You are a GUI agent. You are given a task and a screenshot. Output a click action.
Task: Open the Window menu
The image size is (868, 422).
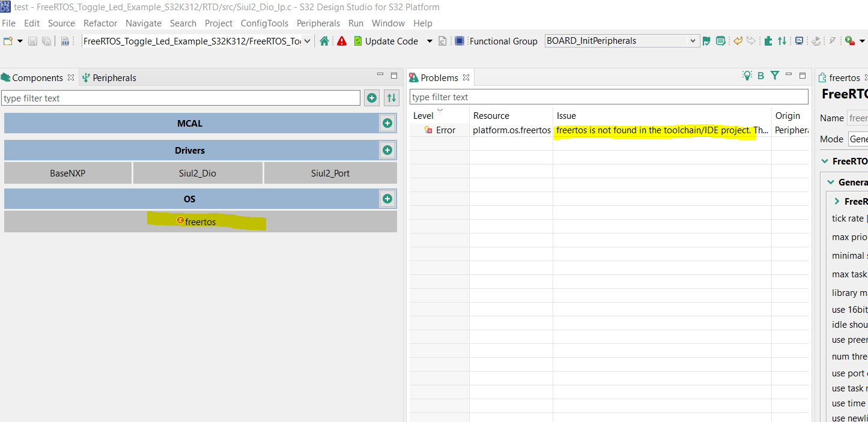388,23
